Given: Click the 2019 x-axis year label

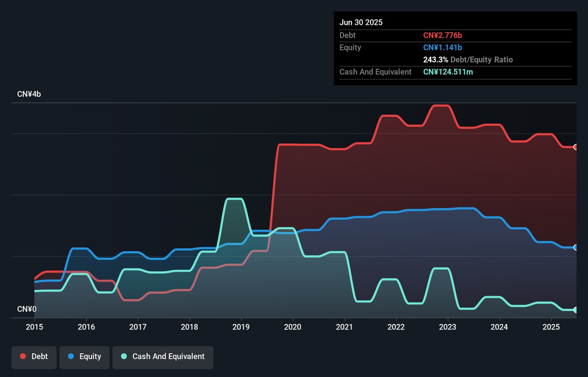Looking at the screenshot, I should 241,327.
